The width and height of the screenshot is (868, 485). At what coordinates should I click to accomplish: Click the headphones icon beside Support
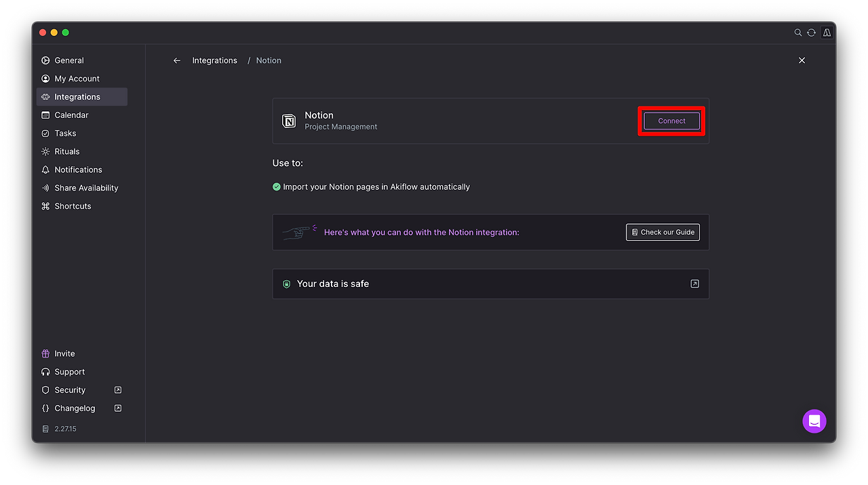point(45,372)
